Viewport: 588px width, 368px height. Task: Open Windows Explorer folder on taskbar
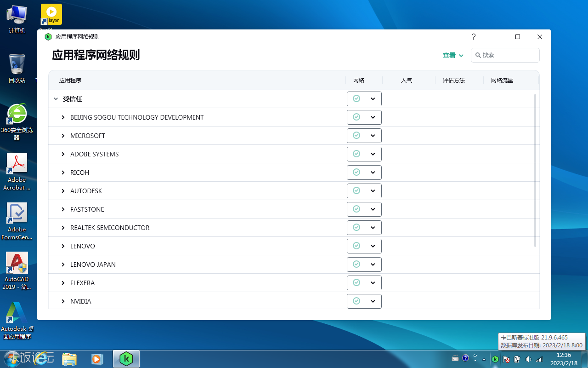(x=69, y=359)
